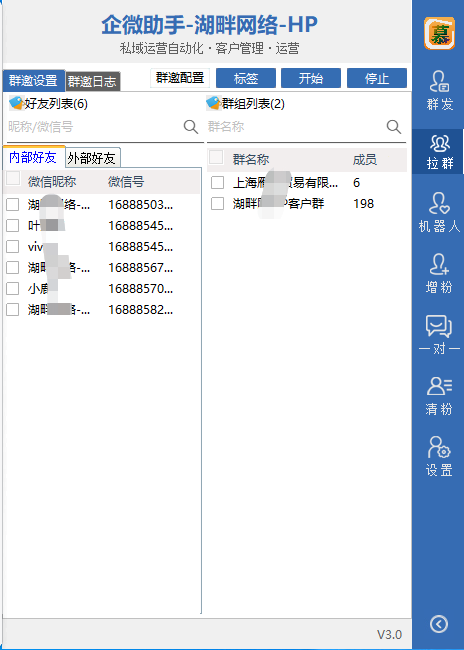This screenshot has width=464, height=650.
Task: Switch to the 群邀日志 tab
Action: pyautogui.click(x=92, y=81)
